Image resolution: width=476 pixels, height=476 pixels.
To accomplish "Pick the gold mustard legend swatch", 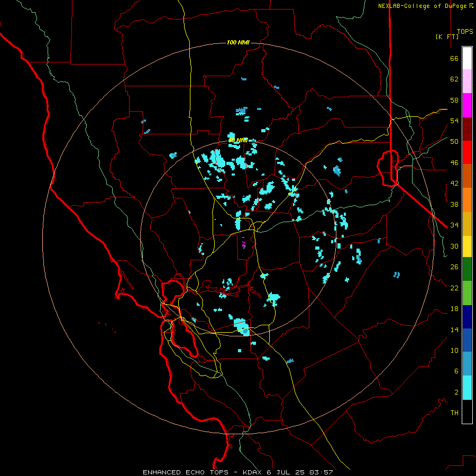I will point(467,224).
